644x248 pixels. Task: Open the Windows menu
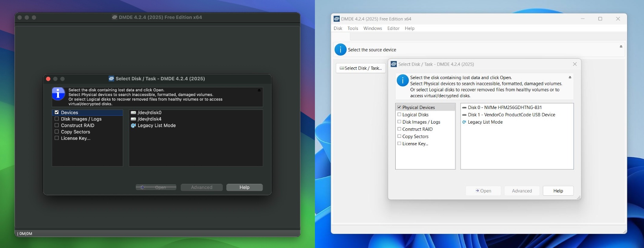372,28
